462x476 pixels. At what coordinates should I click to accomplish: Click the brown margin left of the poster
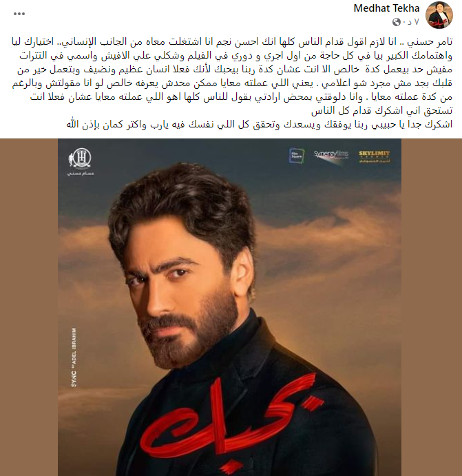pyautogui.click(x=29, y=307)
